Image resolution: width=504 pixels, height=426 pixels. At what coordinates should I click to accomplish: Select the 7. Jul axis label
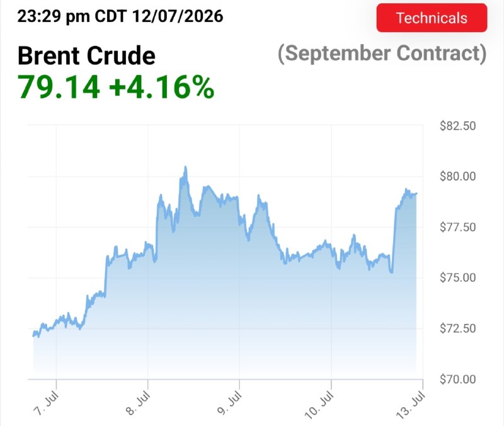click(x=46, y=403)
